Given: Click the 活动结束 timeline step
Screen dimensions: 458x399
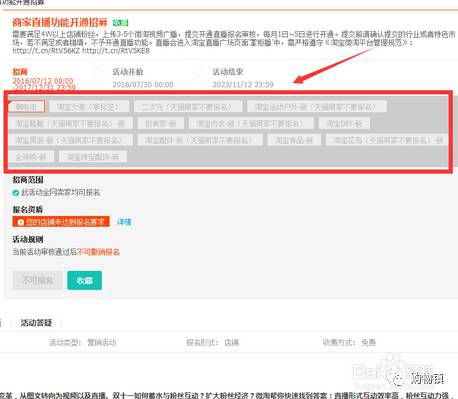Looking at the screenshot, I should [228, 72].
